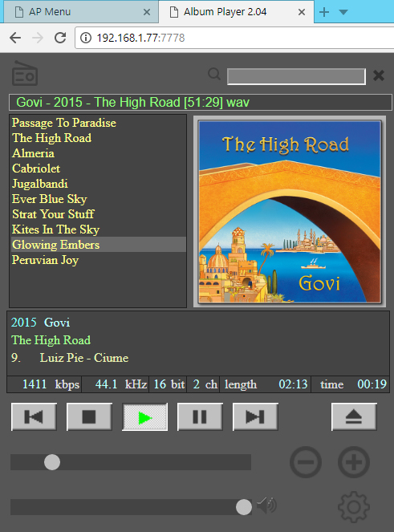Viewport: 394px width, 532px height.
Task: Skip to the previous track
Action: pos(34,416)
